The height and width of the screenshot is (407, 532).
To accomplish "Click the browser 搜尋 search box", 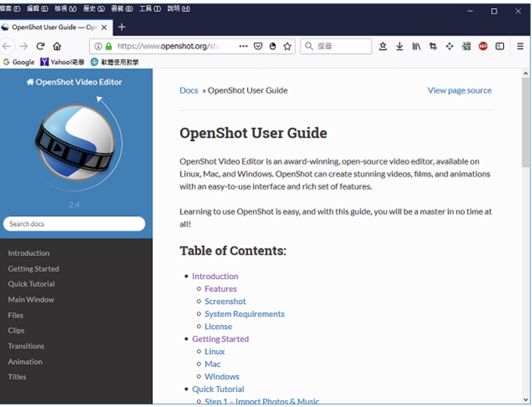I will coord(336,46).
